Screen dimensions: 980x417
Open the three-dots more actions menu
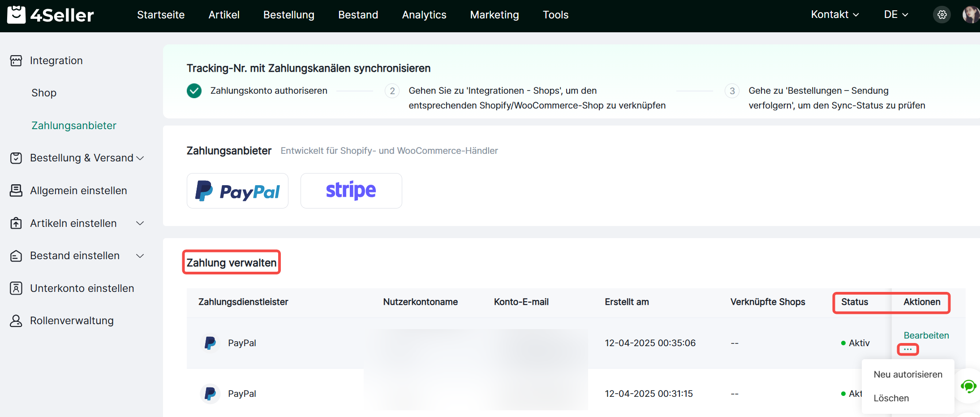click(908, 349)
